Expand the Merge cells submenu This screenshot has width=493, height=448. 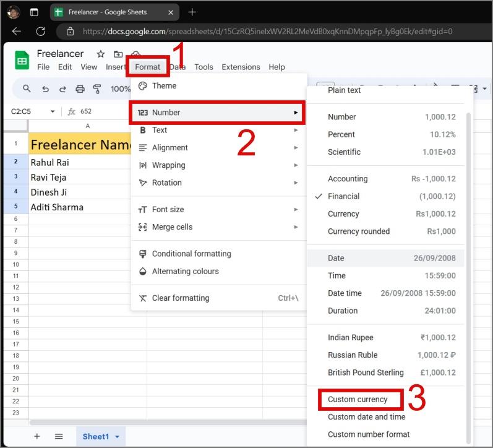pos(219,227)
